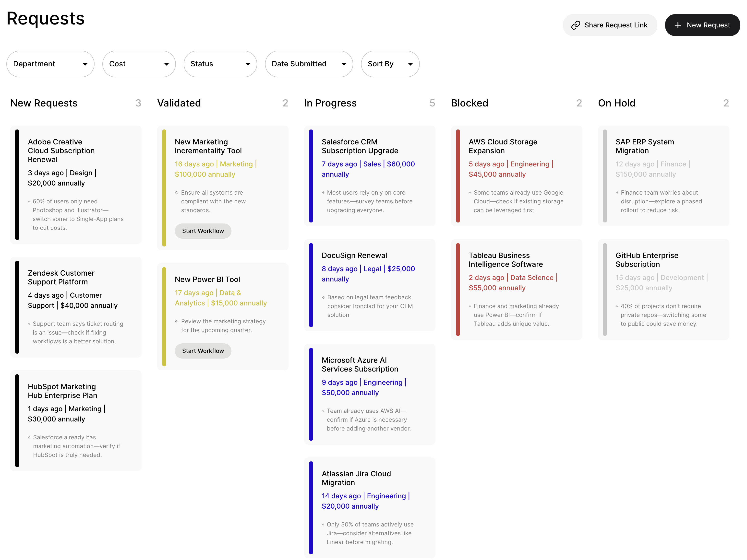Screen dimensions: 747x560
Task: Click the Requests page heading
Action: [46, 19]
